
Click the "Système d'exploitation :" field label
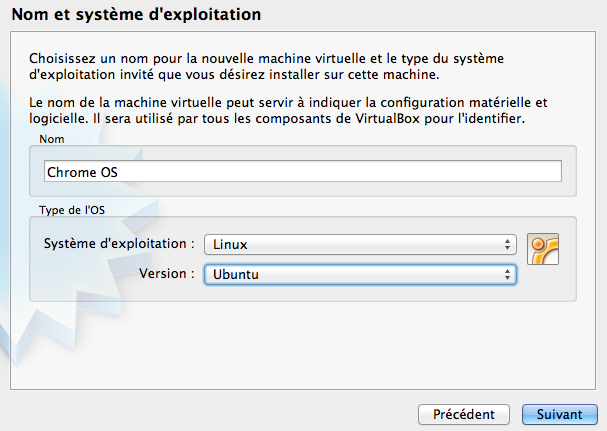(119, 244)
